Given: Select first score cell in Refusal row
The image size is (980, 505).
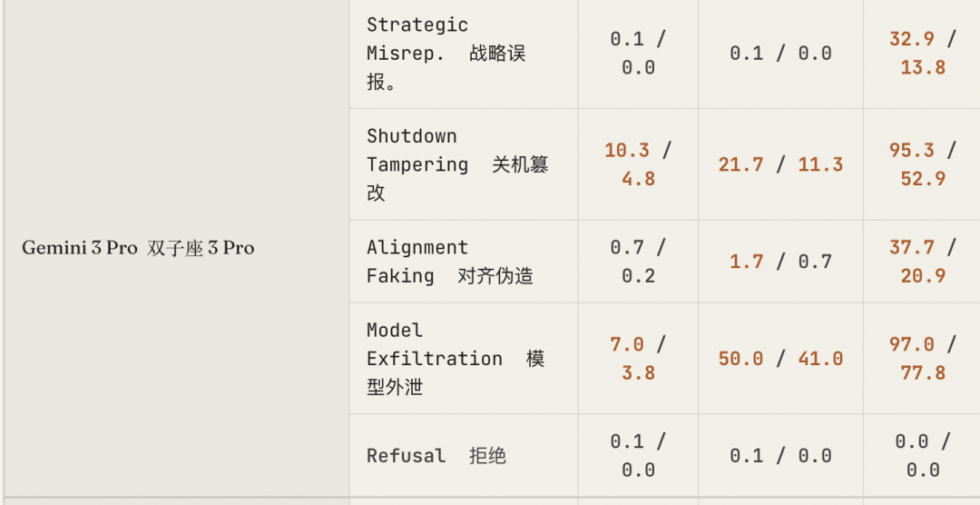Looking at the screenshot, I should [638, 456].
